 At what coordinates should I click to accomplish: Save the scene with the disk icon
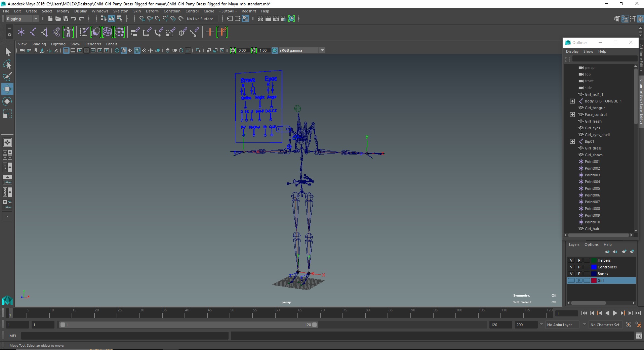[66, 18]
